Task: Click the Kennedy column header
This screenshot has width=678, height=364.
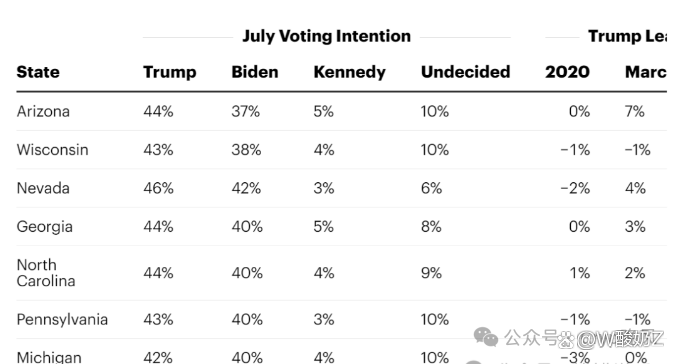Action: [350, 72]
